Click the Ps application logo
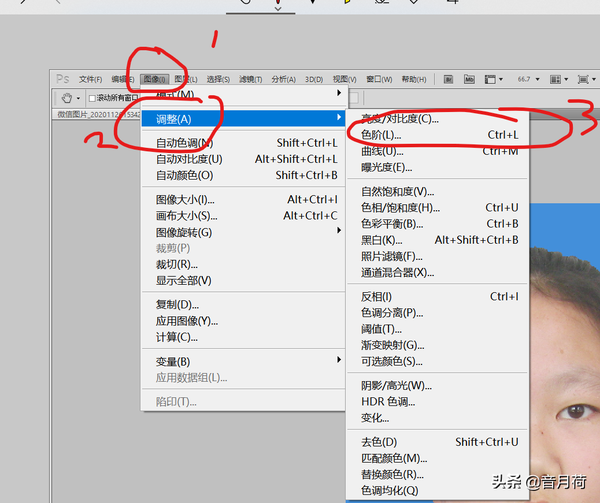Screen dimensions: 600x503 [62, 79]
